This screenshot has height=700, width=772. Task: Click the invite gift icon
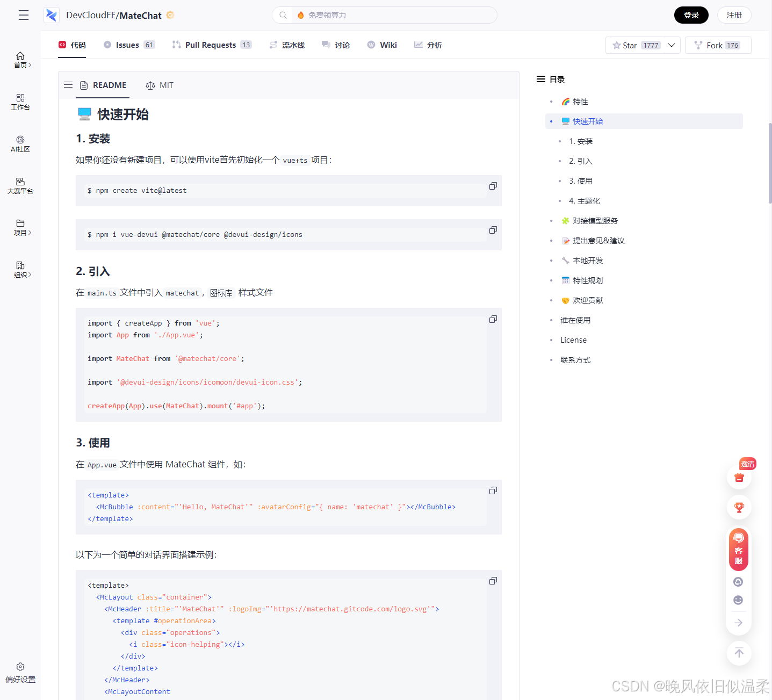point(739,477)
